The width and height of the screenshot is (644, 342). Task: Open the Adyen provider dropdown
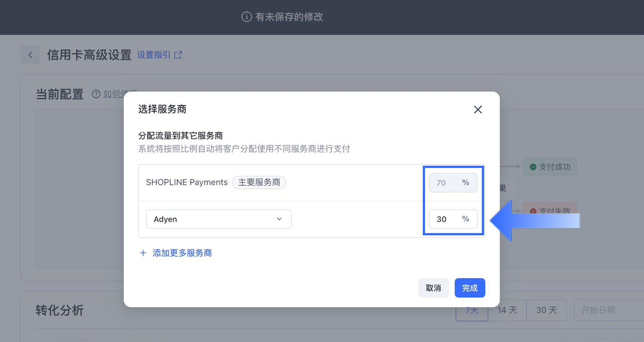(x=219, y=219)
